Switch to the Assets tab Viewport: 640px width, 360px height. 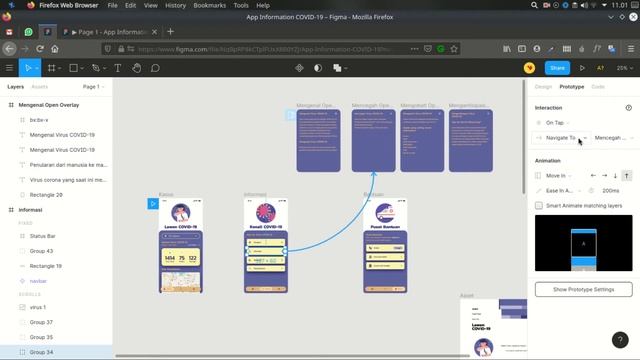click(x=40, y=87)
